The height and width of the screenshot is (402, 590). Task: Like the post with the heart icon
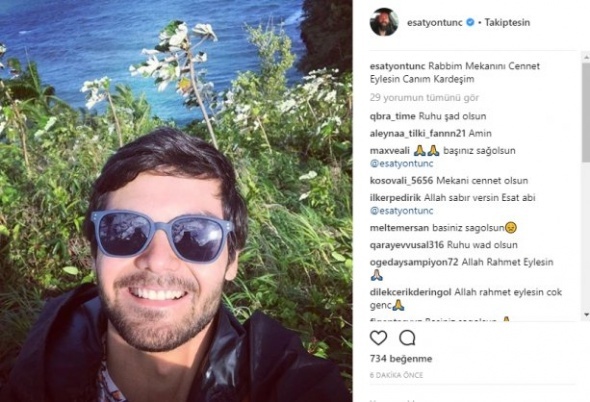click(x=378, y=338)
